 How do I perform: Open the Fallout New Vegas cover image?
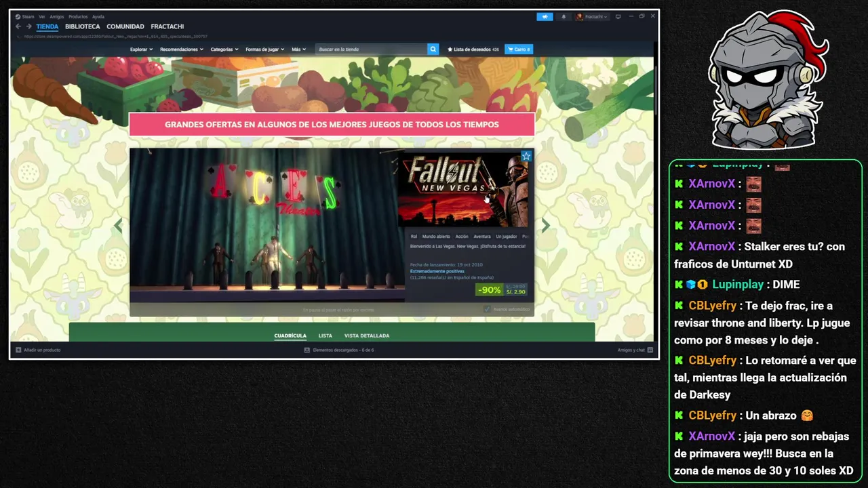click(x=463, y=190)
